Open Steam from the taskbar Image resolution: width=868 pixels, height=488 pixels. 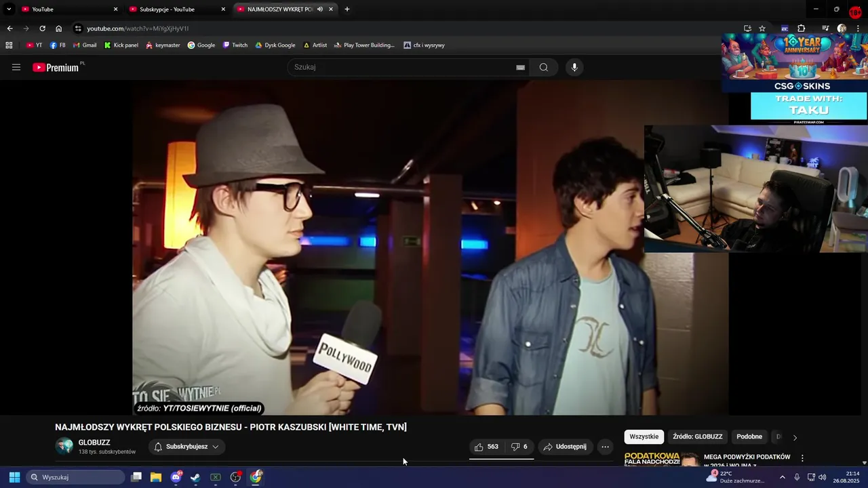(195, 477)
